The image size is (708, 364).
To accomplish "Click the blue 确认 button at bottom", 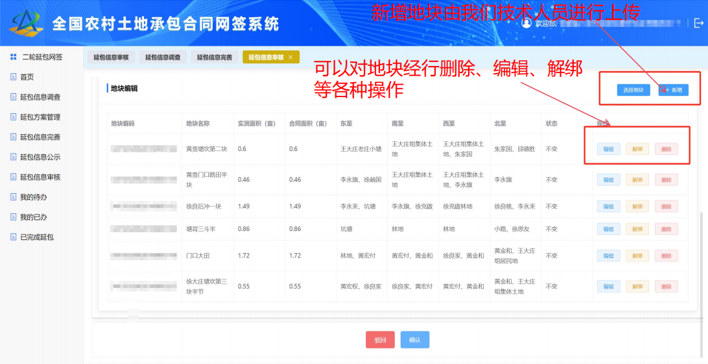I will coord(415,340).
